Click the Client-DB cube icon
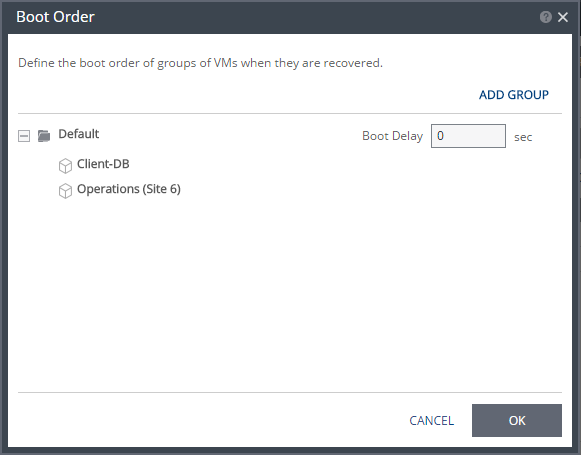Viewport: 581px width, 455px height. (x=65, y=166)
